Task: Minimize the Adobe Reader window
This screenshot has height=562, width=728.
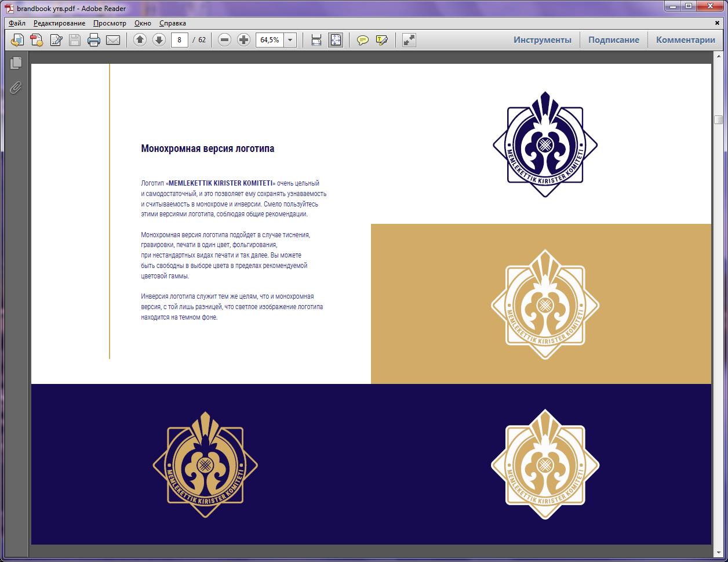Action: pyautogui.click(x=674, y=6)
